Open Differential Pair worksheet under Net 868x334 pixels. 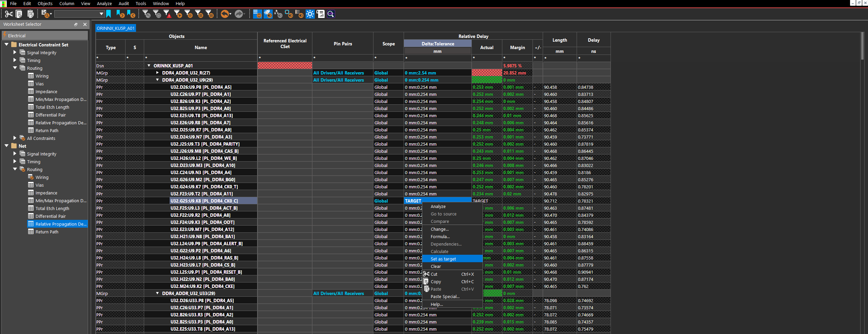tap(51, 216)
